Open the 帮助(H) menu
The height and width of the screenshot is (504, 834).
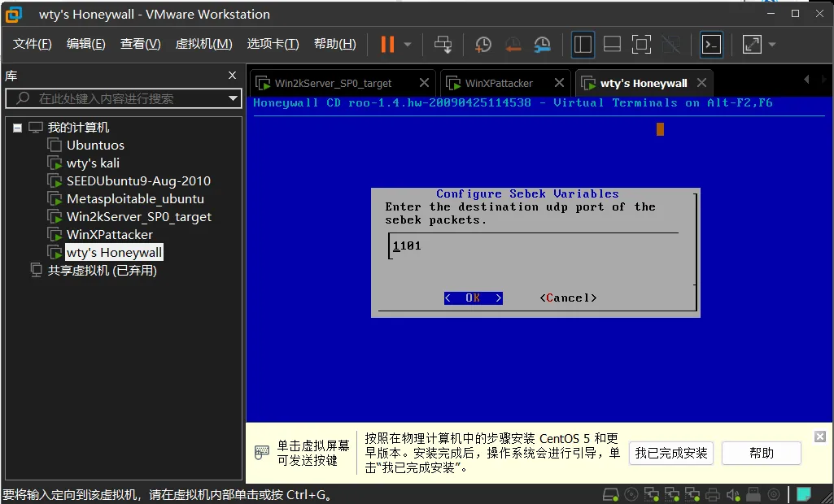tap(334, 44)
